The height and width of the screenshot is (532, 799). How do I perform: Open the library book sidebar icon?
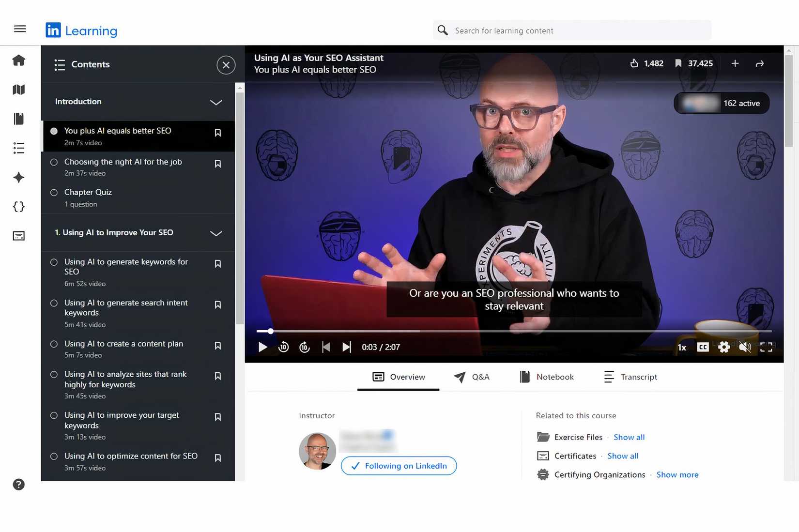tap(19, 119)
